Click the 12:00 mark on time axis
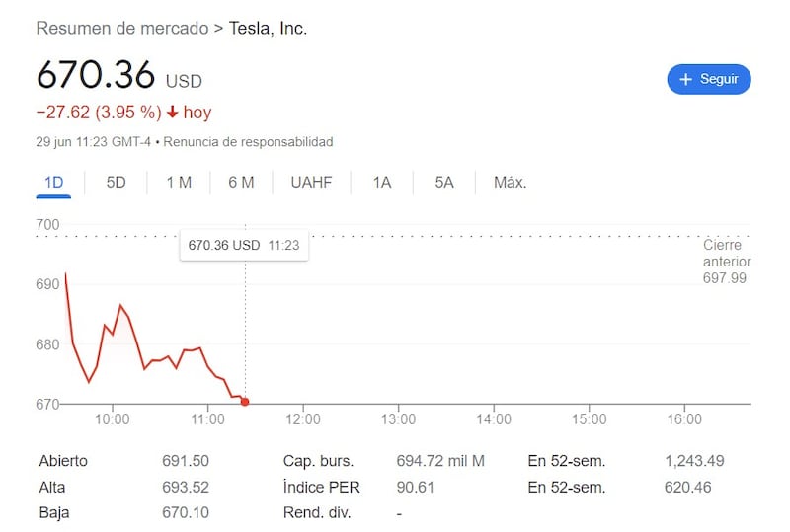The width and height of the screenshot is (790, 532). click(302, 419)
